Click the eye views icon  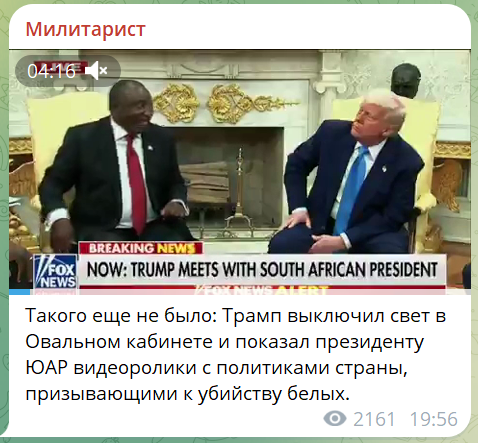[335, 418]
